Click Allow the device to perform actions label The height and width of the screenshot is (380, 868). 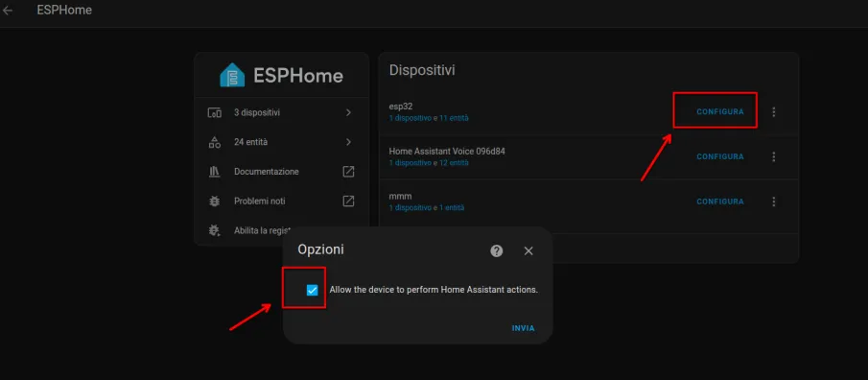[x=434, y=290]
